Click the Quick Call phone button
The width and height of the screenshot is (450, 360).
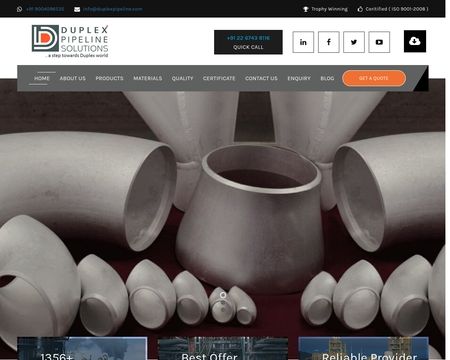[x=248, y=42]
